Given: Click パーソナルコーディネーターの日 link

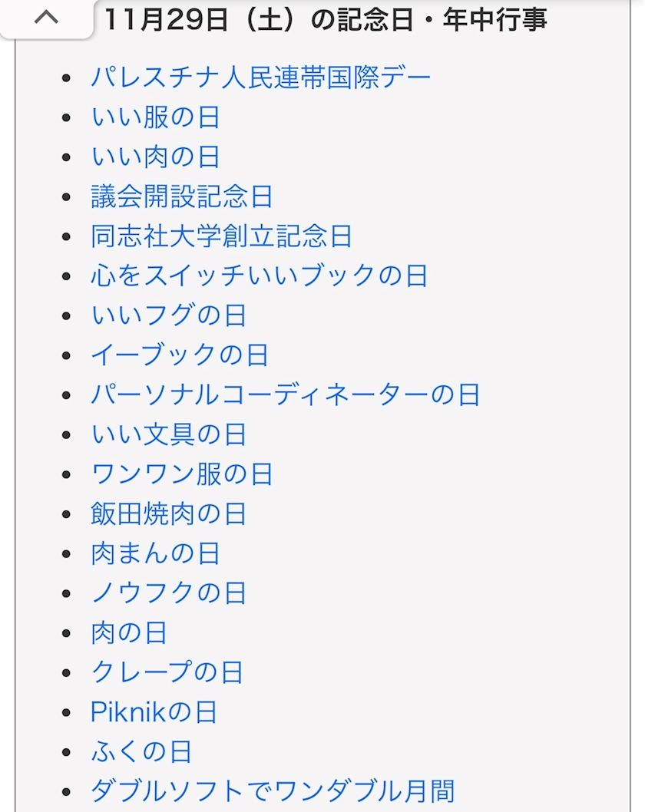Looking at the screenshot, I should tap(285, 395).
